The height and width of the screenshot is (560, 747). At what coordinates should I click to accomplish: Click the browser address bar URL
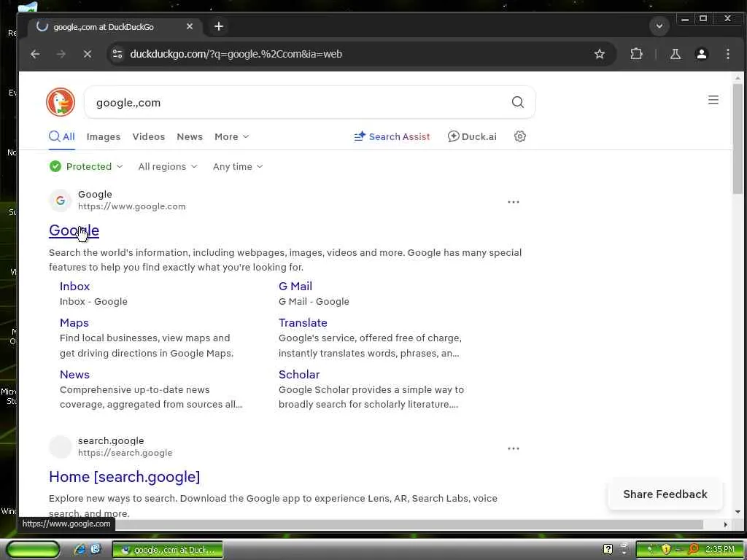coord(236,54)
